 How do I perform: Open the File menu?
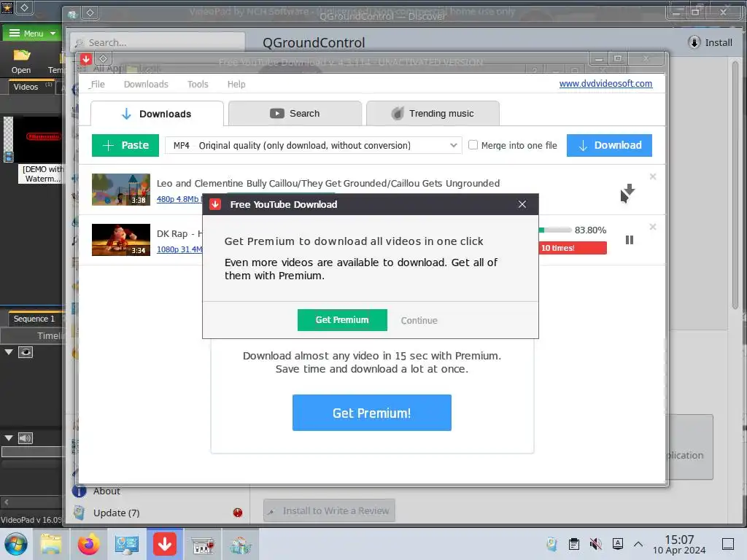pyautogui.click(x=97, y=85)
